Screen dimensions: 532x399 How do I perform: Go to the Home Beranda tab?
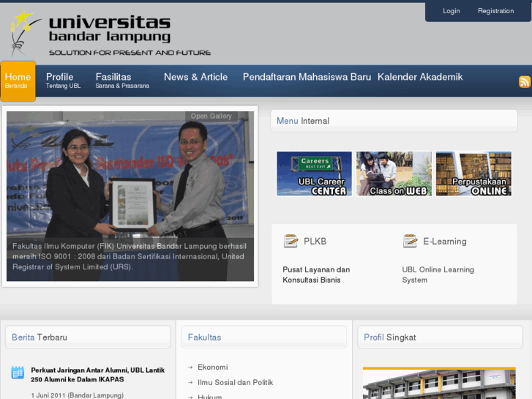tap(18, 81)
